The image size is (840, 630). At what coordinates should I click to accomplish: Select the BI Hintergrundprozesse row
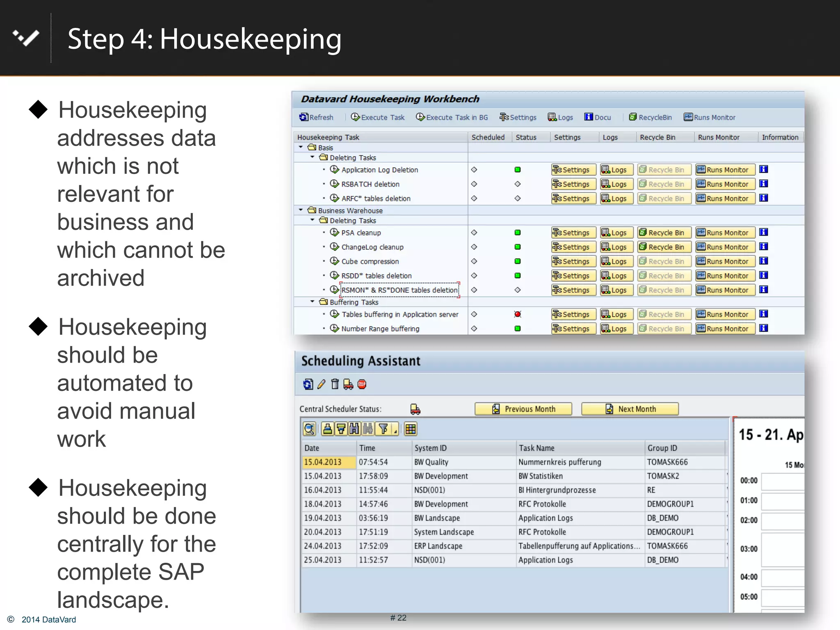(x=514, y=490)
